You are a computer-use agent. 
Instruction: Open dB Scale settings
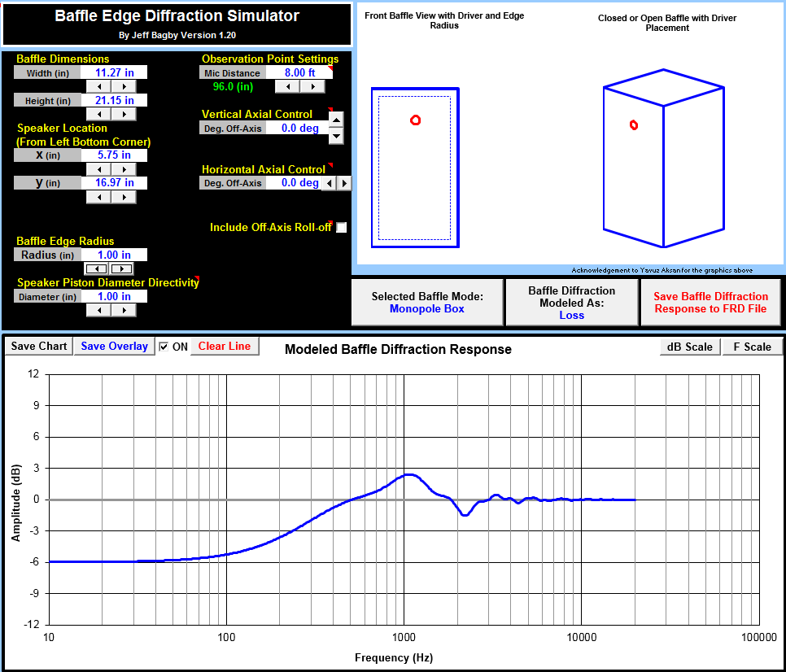(x=690, y=347)
